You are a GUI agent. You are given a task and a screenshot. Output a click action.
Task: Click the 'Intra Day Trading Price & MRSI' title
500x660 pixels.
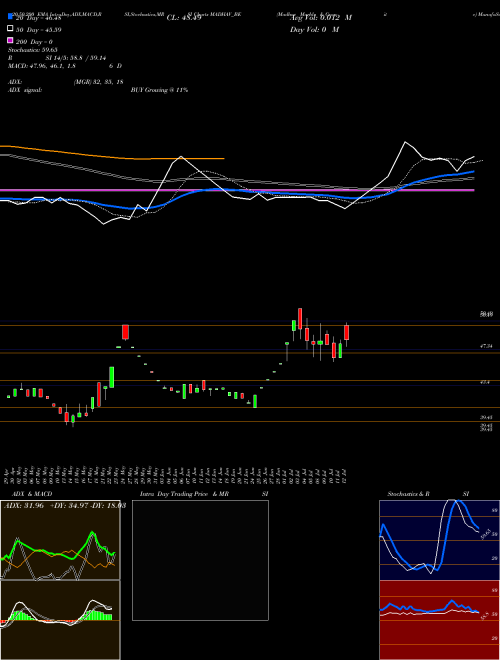(204, 494)
